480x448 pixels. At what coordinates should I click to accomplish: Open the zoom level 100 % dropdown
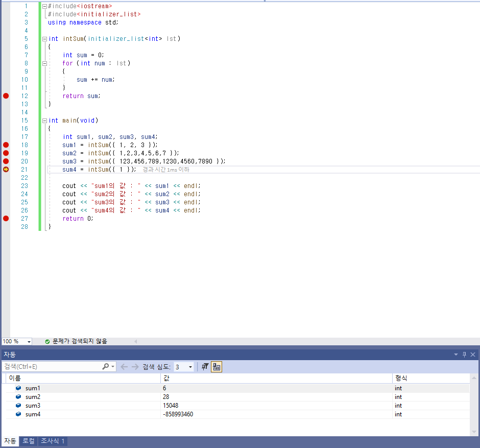coord(29,341)
